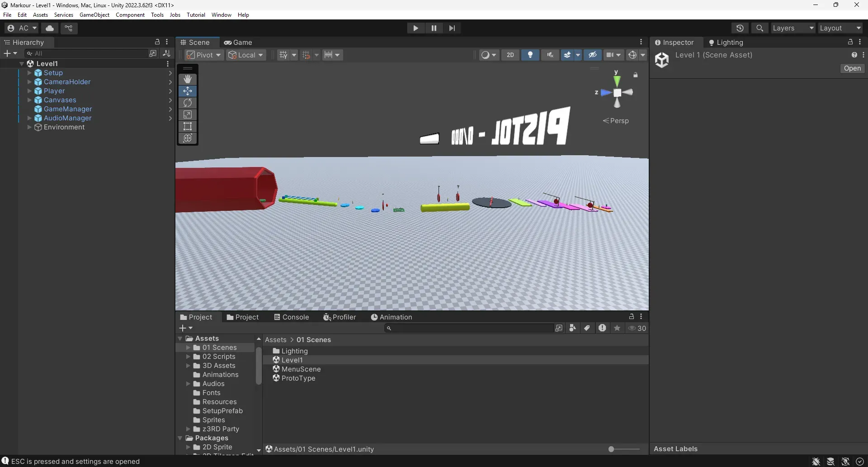
Task: Select the Scale tool
Action: (188, 114)
